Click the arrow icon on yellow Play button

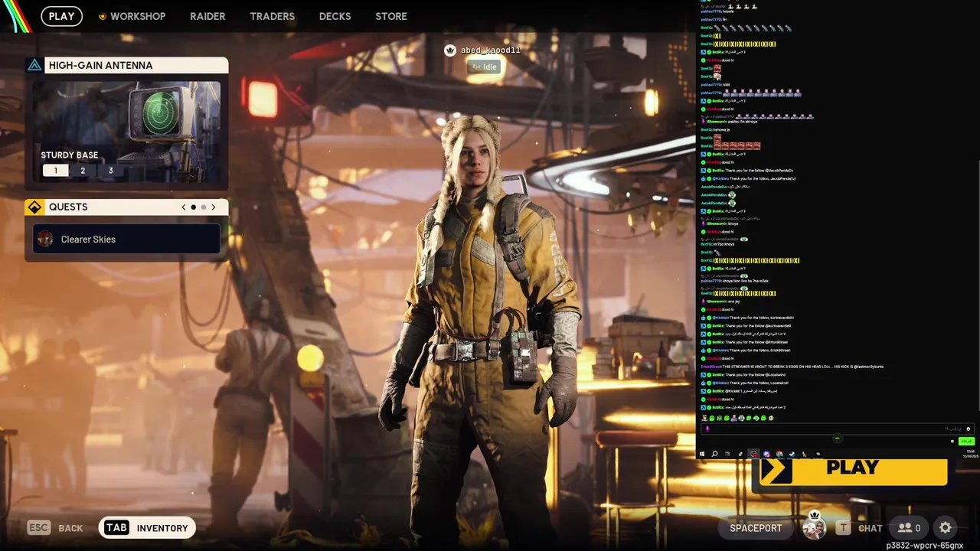pyautogui.click(x=776, y=469)
